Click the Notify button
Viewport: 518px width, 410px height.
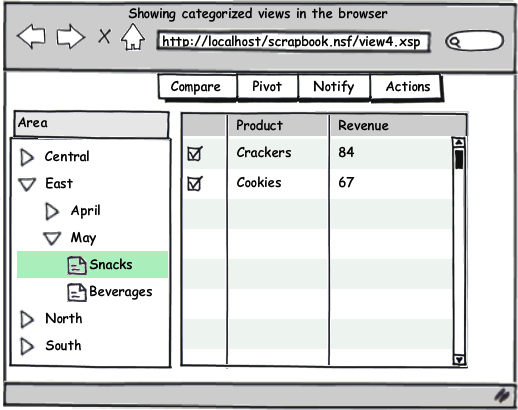click(x=334, y=87)
